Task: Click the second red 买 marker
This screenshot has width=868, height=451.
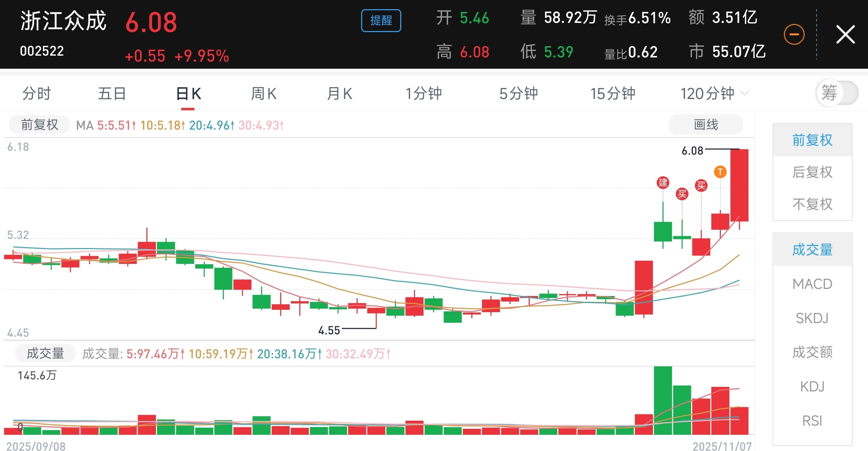Action: point(701,185)
